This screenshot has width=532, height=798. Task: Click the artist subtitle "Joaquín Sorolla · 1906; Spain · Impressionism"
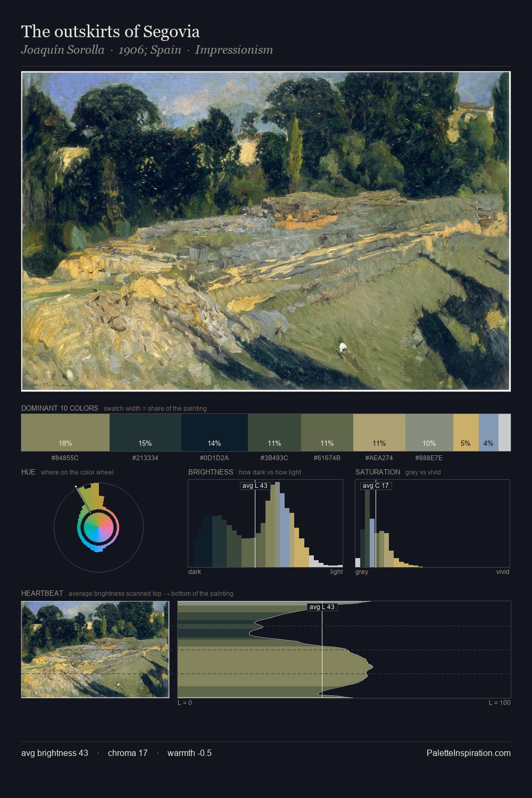(x=147, y=50)
